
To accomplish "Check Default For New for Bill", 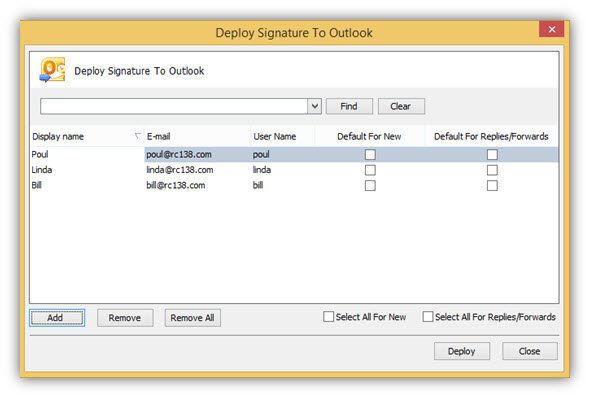I will point(370,185).
